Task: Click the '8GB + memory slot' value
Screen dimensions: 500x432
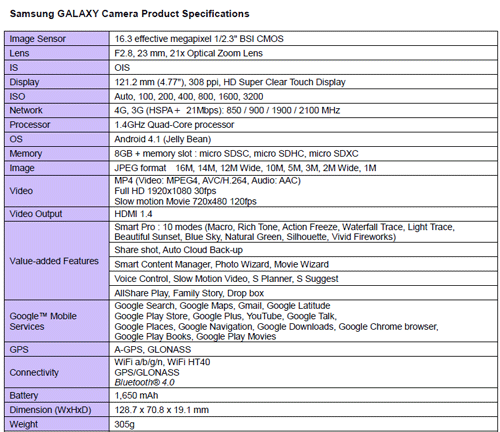Action: click(x=236, y=153)
